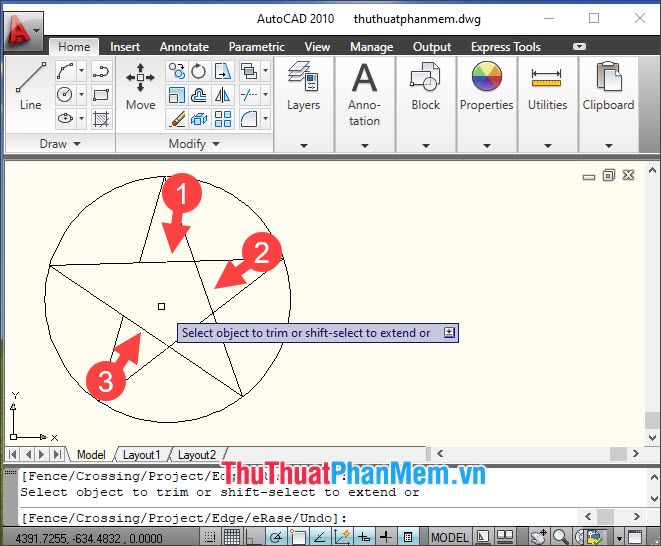Switch to the Annotate ribbon tab
Image resolution: width=661 pixels, height=546 pixels.
(184, 47)
